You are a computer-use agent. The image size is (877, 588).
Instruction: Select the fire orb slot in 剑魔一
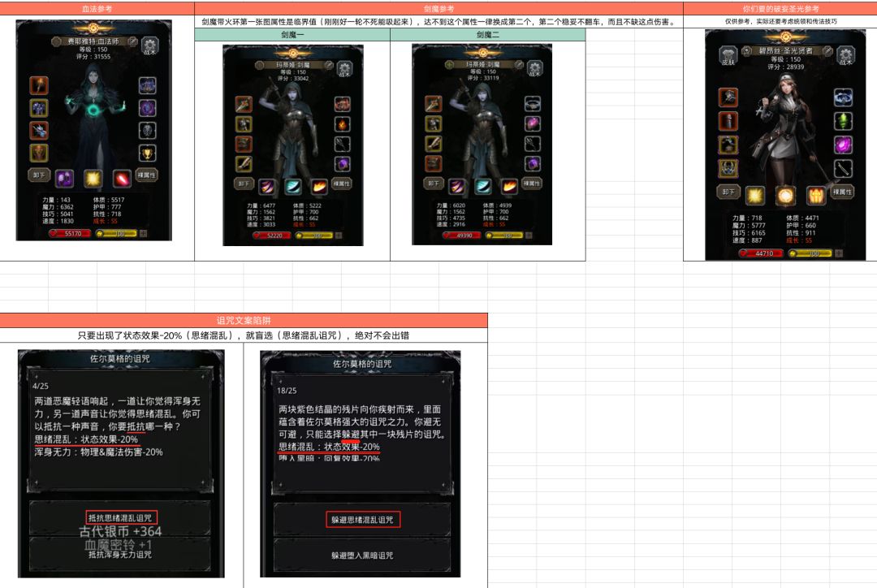coord(343,123)
